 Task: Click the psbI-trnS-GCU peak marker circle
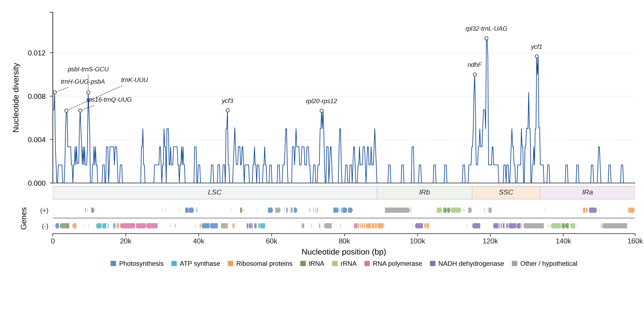[x=88, y=93]
